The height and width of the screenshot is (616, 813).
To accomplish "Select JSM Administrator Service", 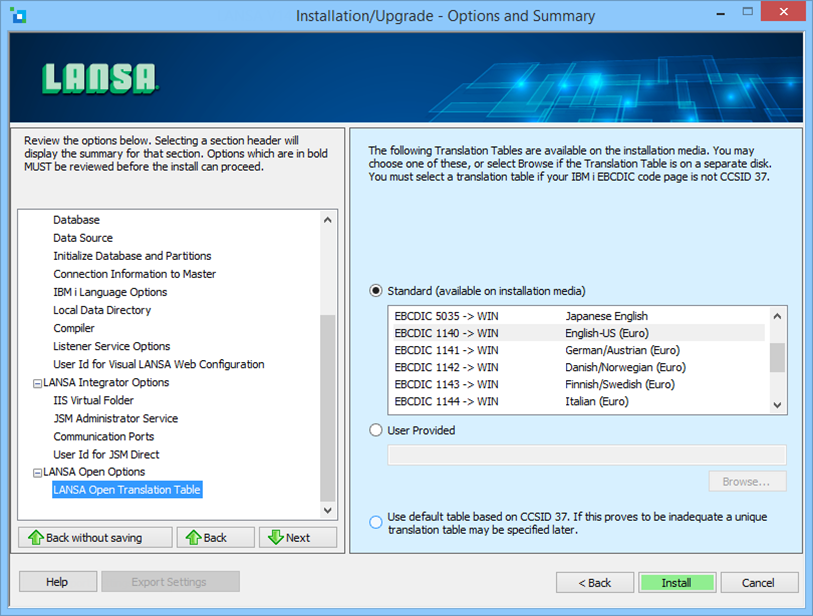I will click(x=116, y=418).
